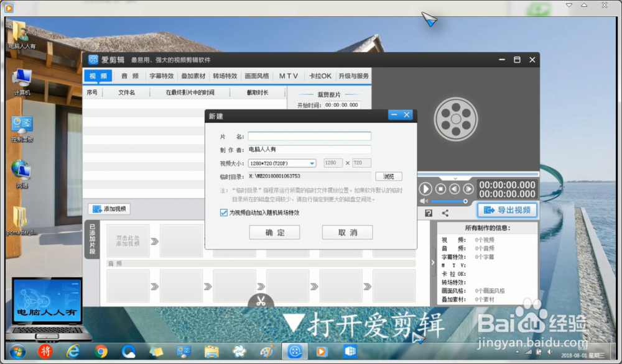Screen dimensions: 622x364
Task: Click the 开始时间 time field
Action: pyautogui.click(x=341, y=105)
